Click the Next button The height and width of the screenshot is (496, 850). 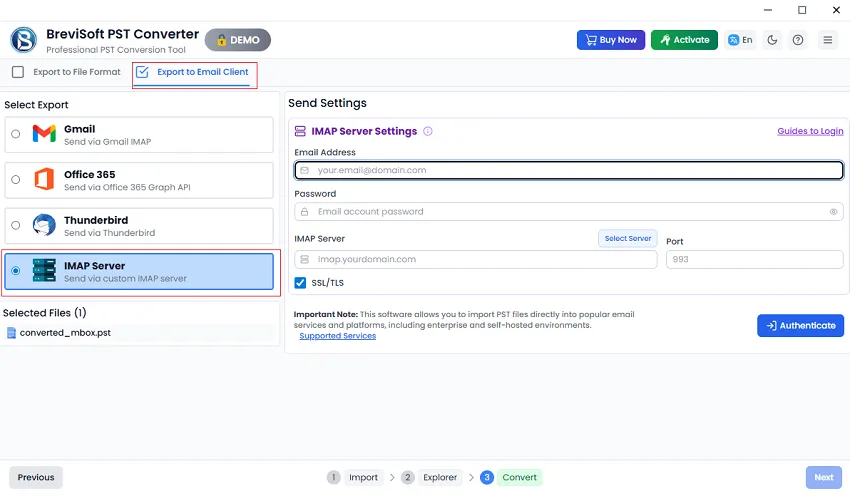[823, 477]
